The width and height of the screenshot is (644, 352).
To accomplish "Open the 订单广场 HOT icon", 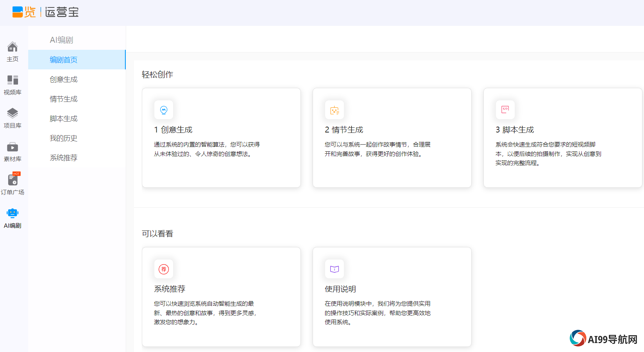I will click(x=13, y=179).
